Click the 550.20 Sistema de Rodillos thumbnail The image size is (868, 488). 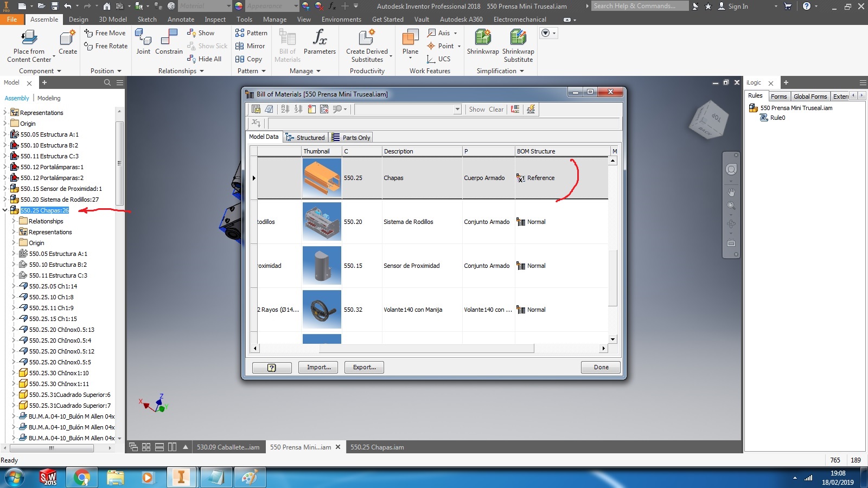click(x=322, y=222)
